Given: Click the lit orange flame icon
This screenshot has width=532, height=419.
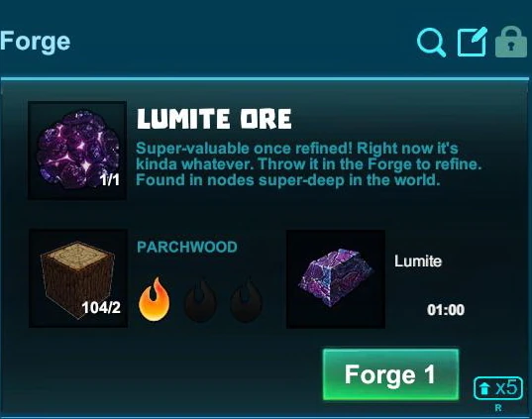Looking at the screenshot, I should [x=154, y=299].
